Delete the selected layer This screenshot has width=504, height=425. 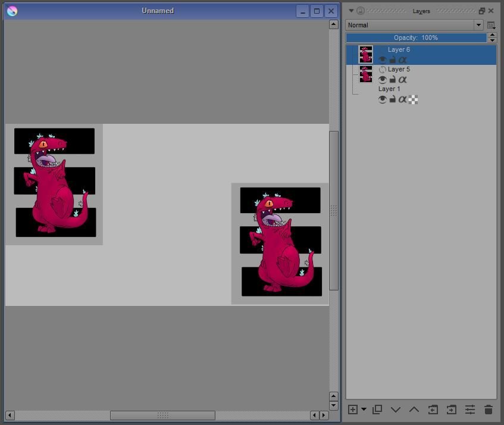(x=489, y=410)
